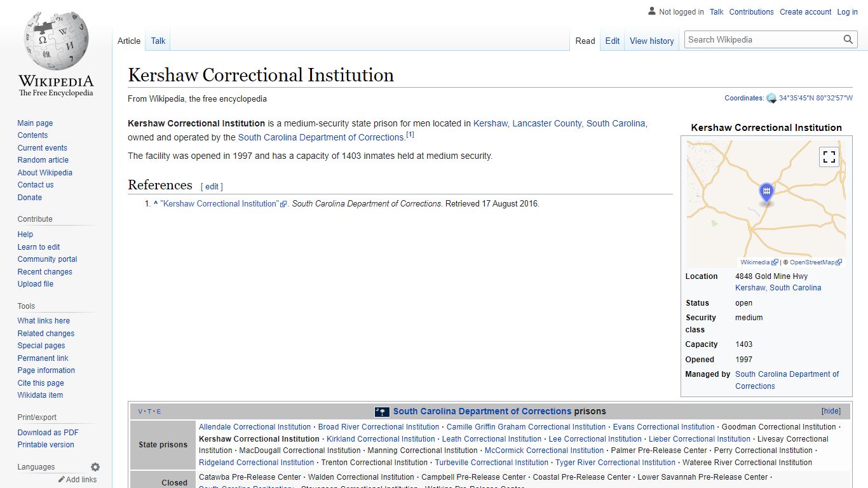The height and width of the screenshot is (488, 868).
Task: Open Evans Correctional Institution link
Action: pyautogui.click(x=664, y=427)
